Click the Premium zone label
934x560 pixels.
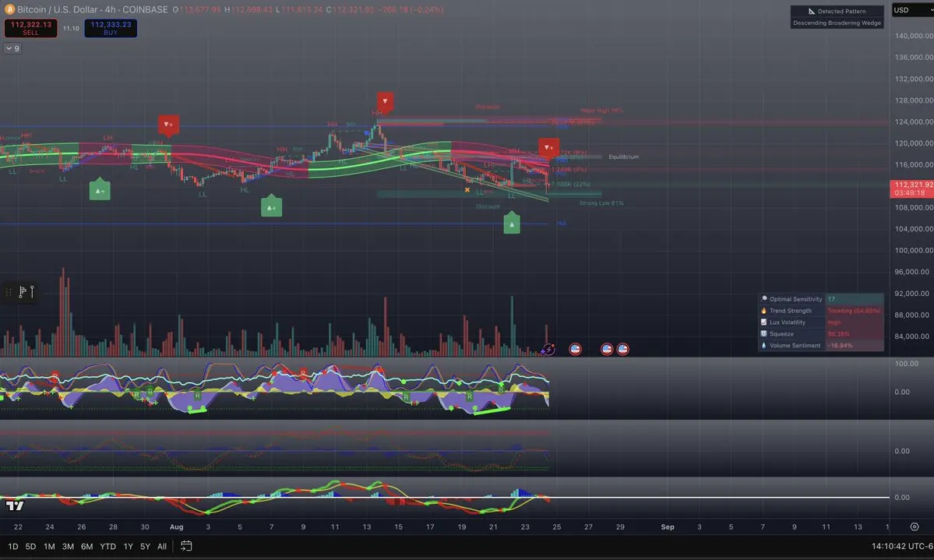point(488,107)
